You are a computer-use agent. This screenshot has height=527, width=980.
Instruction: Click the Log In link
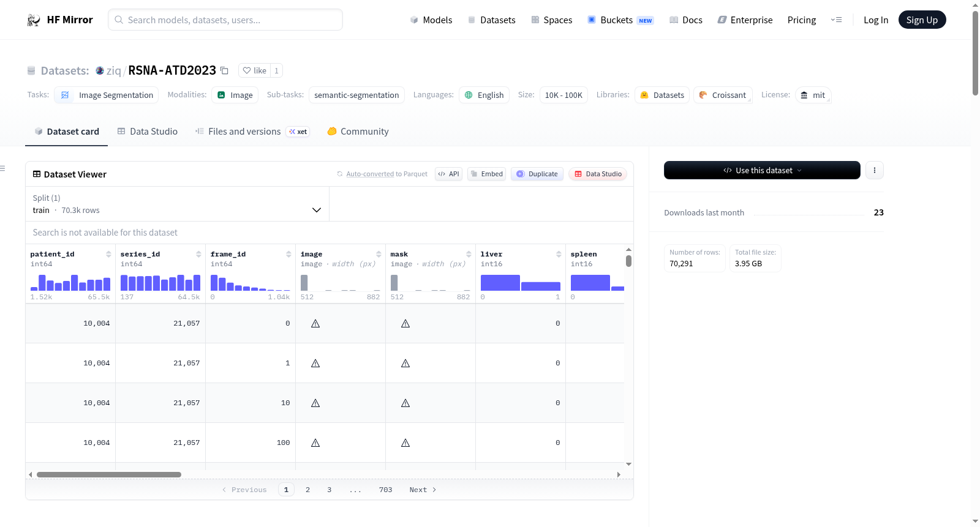(x=876, y=20)
